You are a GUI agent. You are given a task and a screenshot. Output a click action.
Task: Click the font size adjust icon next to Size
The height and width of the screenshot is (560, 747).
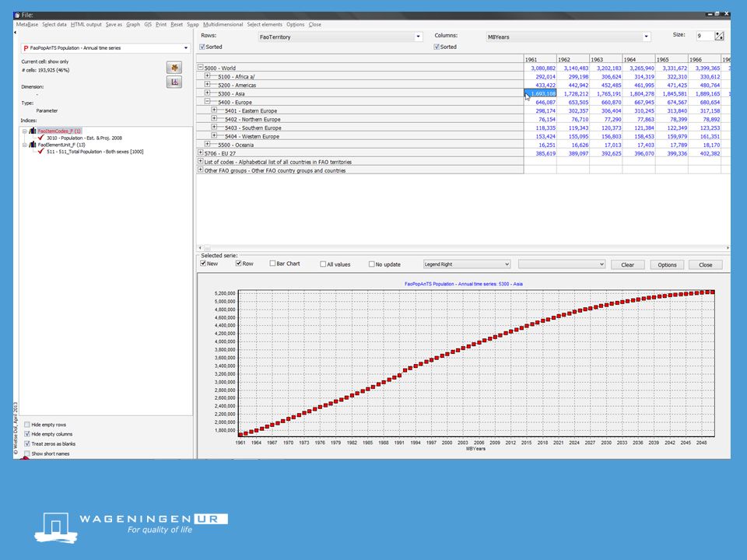point(719,37)
